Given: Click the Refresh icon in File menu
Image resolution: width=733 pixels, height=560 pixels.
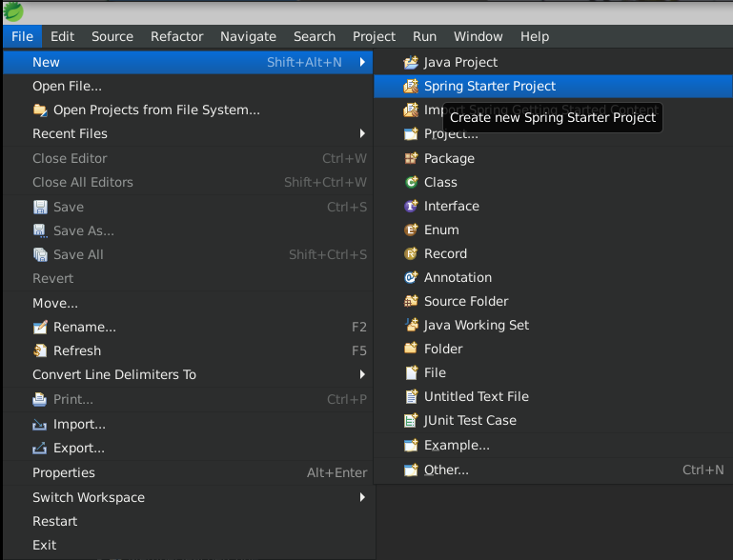Looking at the screenshot, I should pos(40,350).
